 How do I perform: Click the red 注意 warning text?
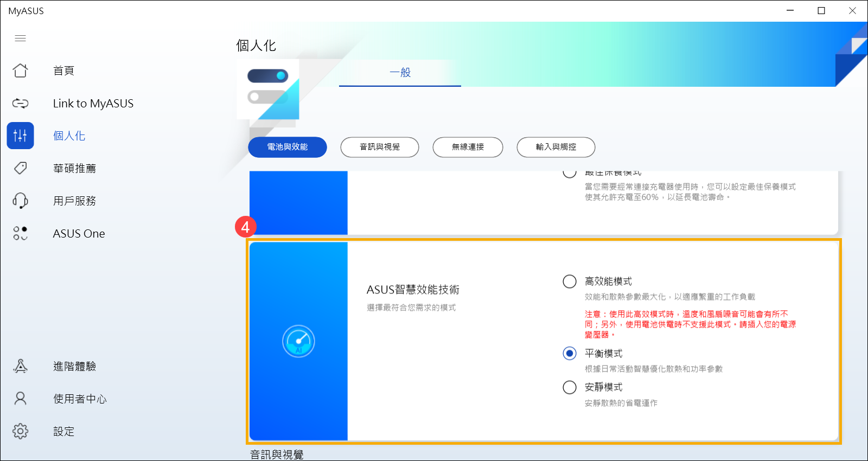pos(690,324)
